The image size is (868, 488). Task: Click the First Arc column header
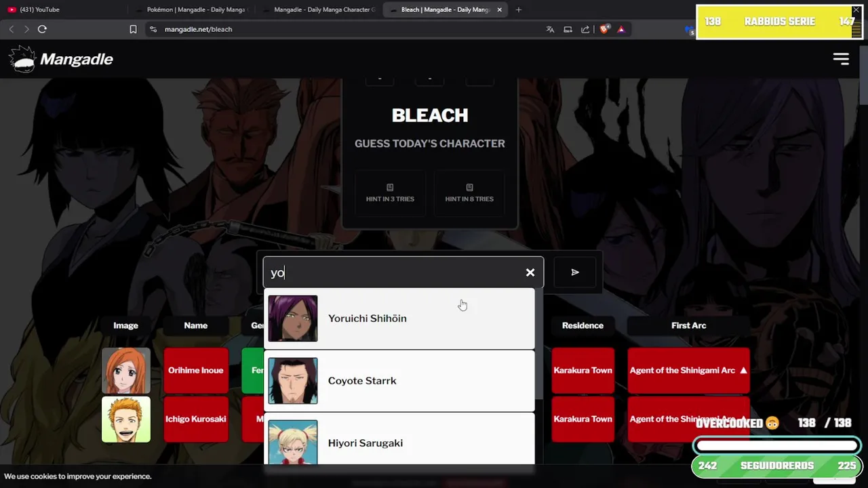tap(689, 325)
